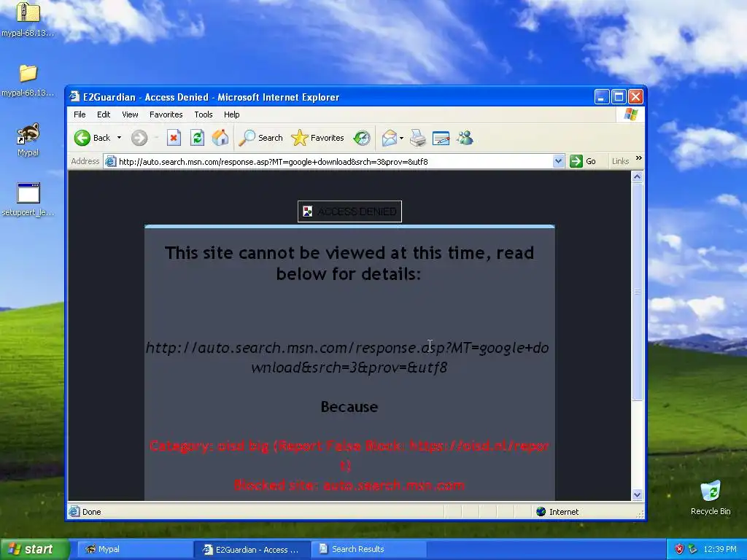This screenshot has height=560, width=747.
Task: Open the Back button history dropdown
Action: pos(119,138)
